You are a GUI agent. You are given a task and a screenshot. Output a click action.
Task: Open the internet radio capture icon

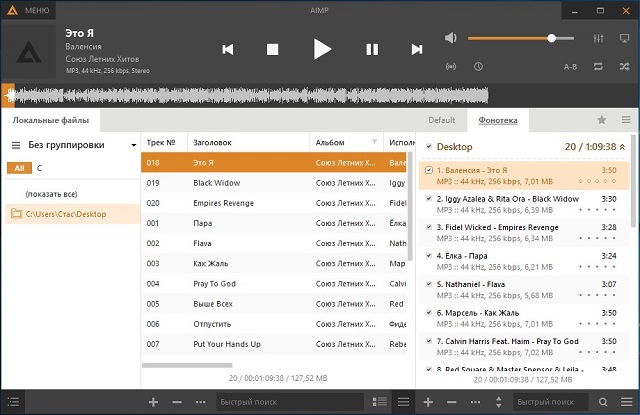click(450, 67)
